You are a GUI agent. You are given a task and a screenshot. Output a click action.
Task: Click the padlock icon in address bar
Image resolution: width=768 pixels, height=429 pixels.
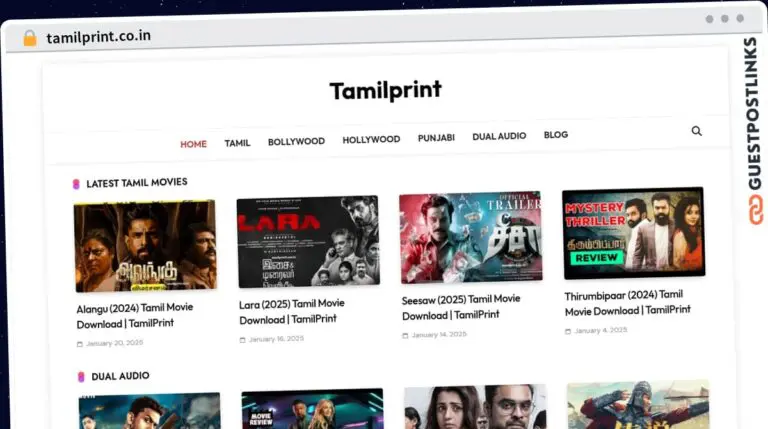(30, 38)
